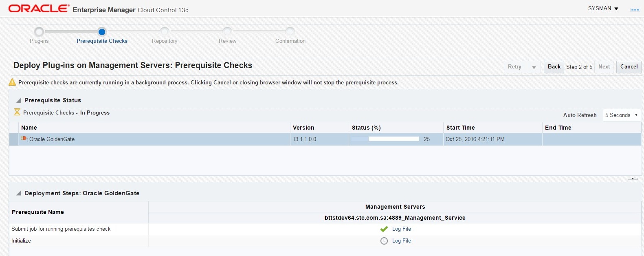Click Enterprise Manager Cloud Control 13c title

pos(130,10)
